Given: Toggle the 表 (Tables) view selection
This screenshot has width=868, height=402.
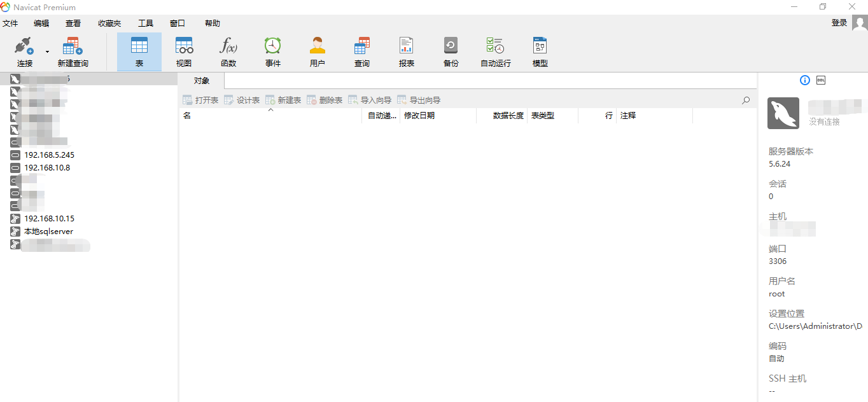Looking at the screenshot, I should tap(139, 51).
